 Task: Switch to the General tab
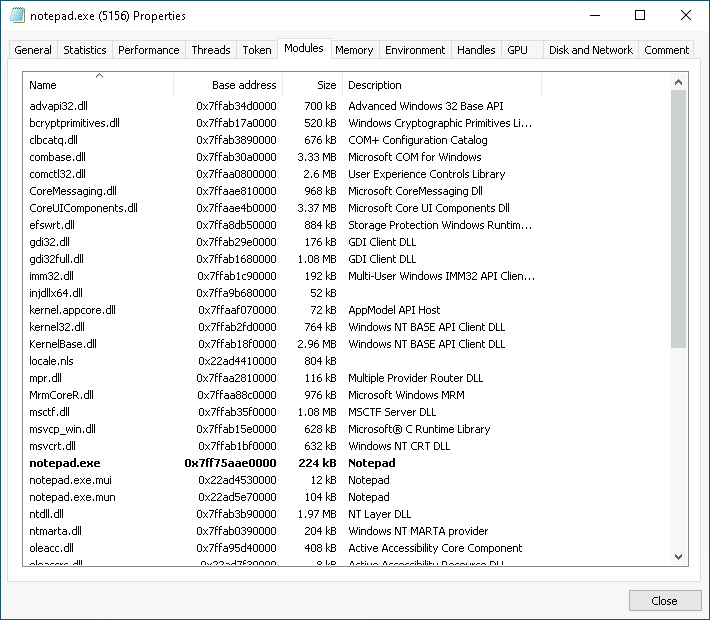[x=33, y=50]
